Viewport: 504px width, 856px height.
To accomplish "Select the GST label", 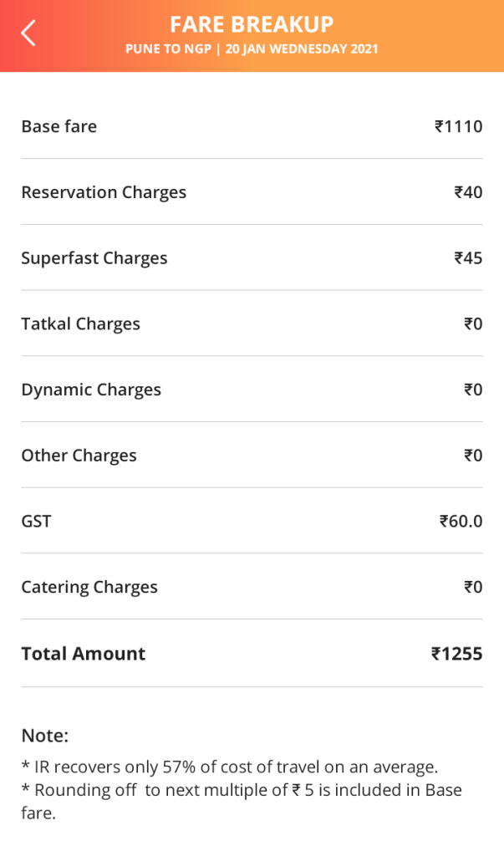I will [x=36, y=522].
